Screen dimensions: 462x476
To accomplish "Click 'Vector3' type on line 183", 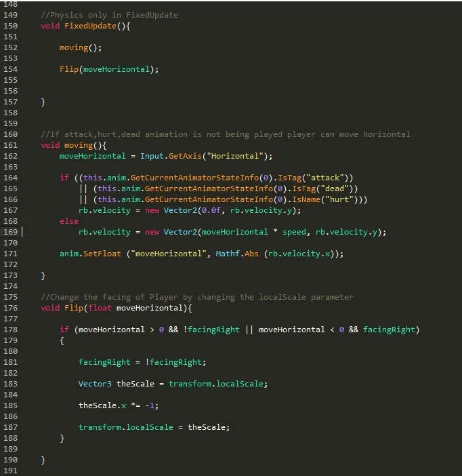I will click(95, 384).
